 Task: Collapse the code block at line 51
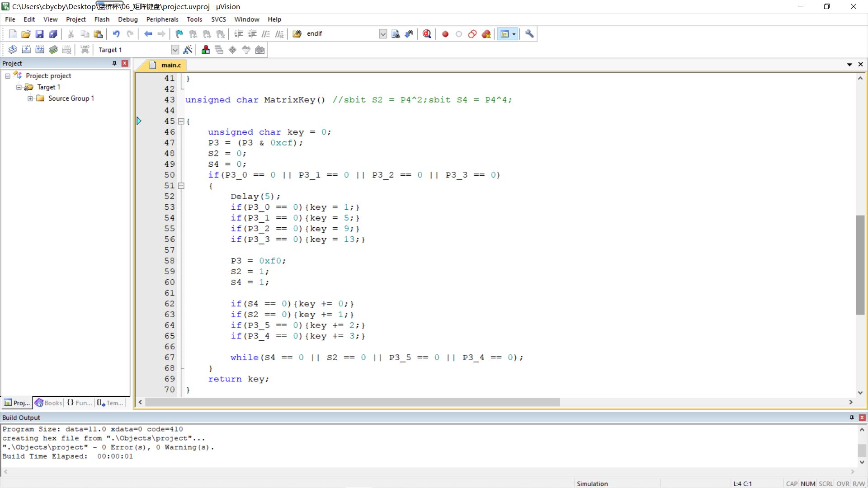coord(181,186)
